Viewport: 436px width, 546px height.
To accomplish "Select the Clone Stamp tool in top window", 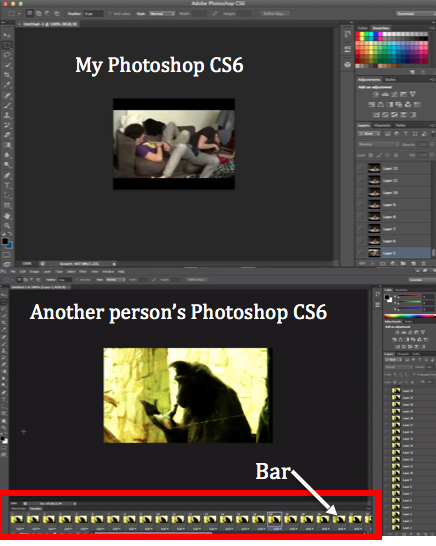I will 7,115.
